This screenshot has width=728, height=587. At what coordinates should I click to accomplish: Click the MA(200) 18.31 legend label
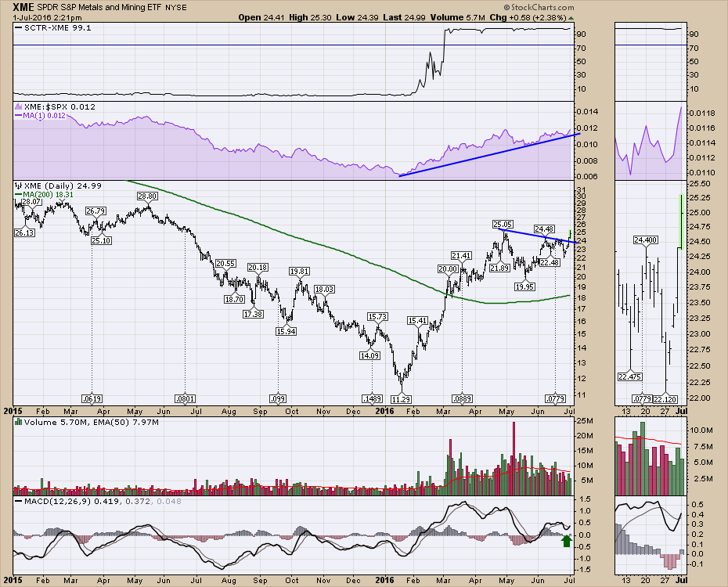44,194
